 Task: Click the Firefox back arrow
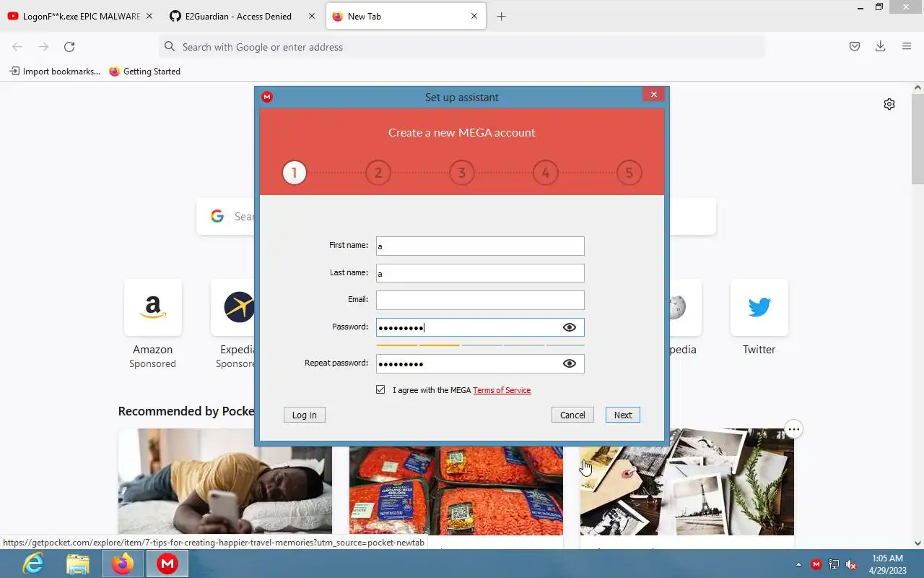(x=17, y=46)
